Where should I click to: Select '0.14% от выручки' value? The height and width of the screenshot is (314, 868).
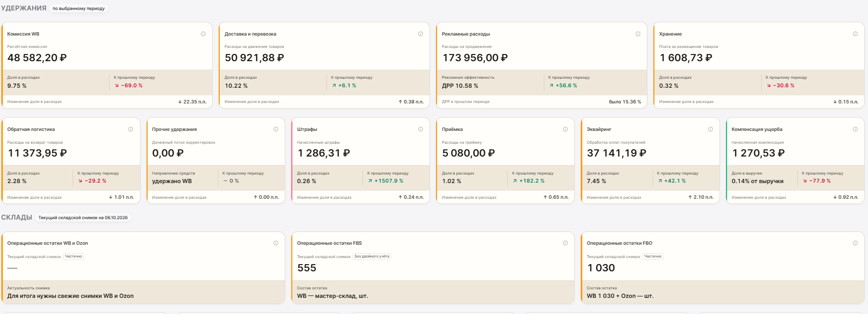[x=757, y=181]
